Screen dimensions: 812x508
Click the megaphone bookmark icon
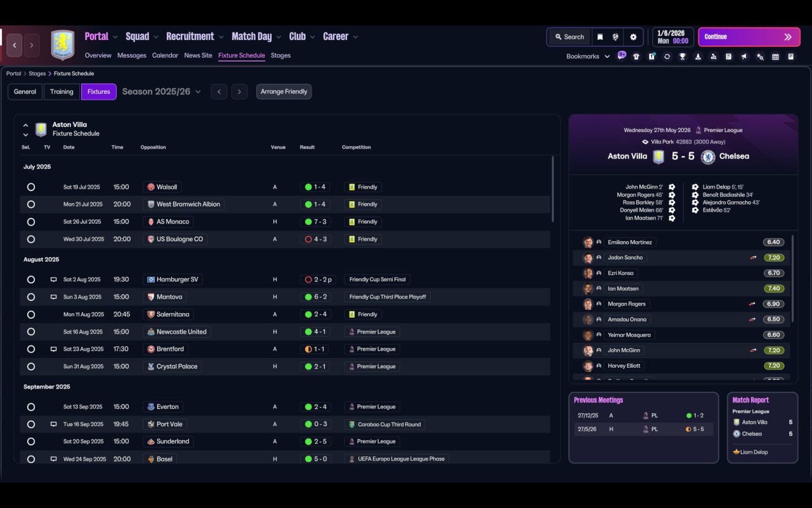click(744, 57)
